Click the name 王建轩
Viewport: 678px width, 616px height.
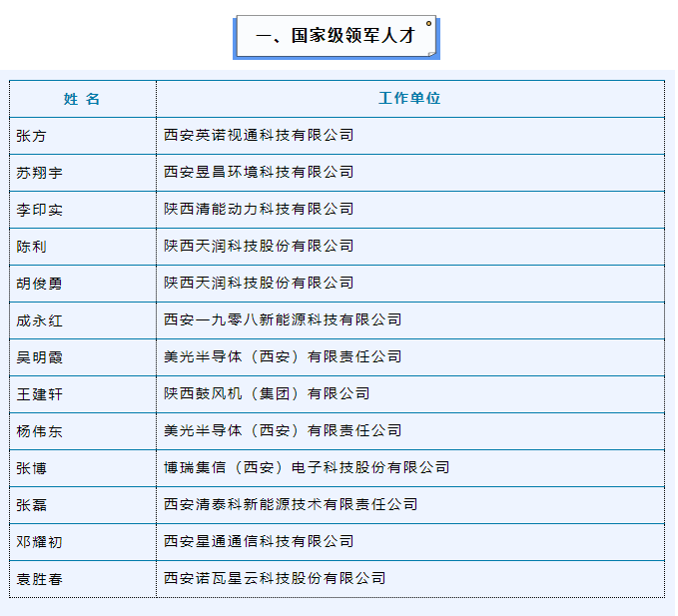pos(39,394)
